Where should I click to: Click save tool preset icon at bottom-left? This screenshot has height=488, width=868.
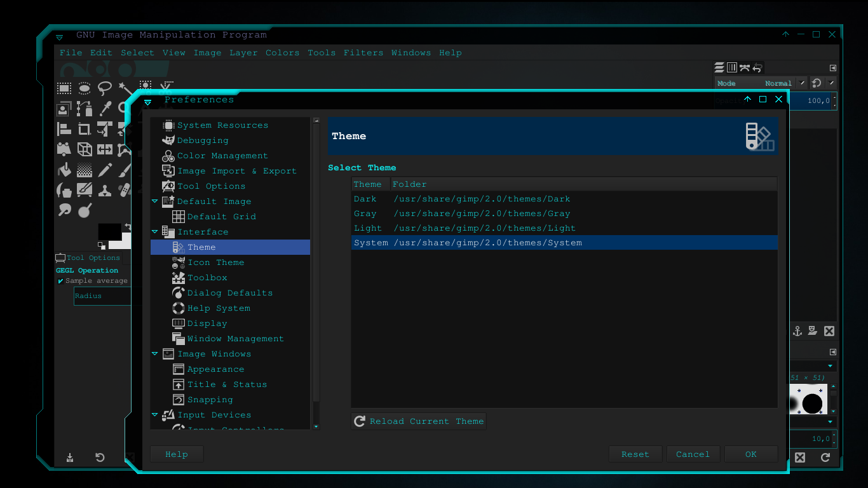pyautogui.click(x=70, y=457)
